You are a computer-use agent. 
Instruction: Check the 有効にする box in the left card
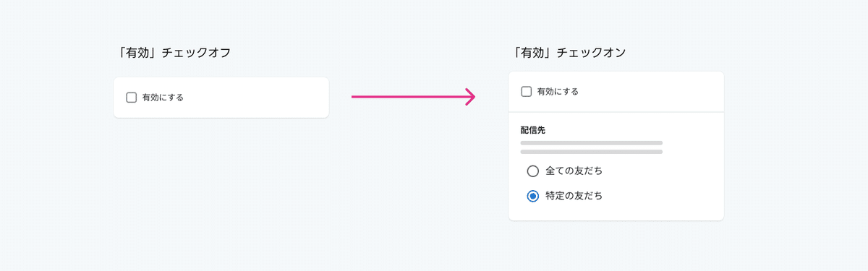coord(131,98)
